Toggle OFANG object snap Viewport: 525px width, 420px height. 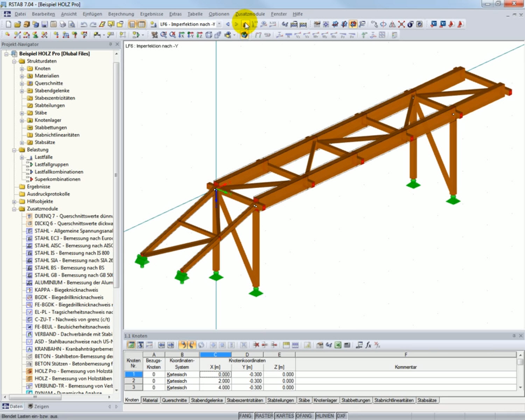tap(304, 416)
